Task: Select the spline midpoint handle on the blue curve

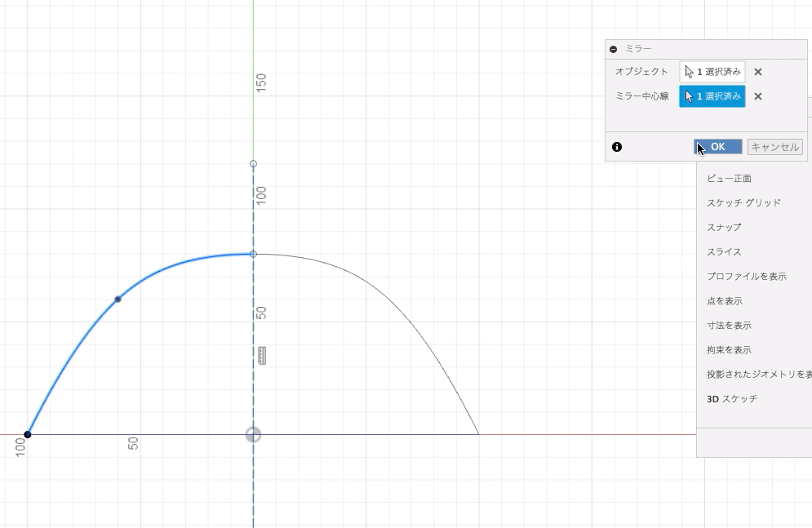Action: click(x=118, y=299)
